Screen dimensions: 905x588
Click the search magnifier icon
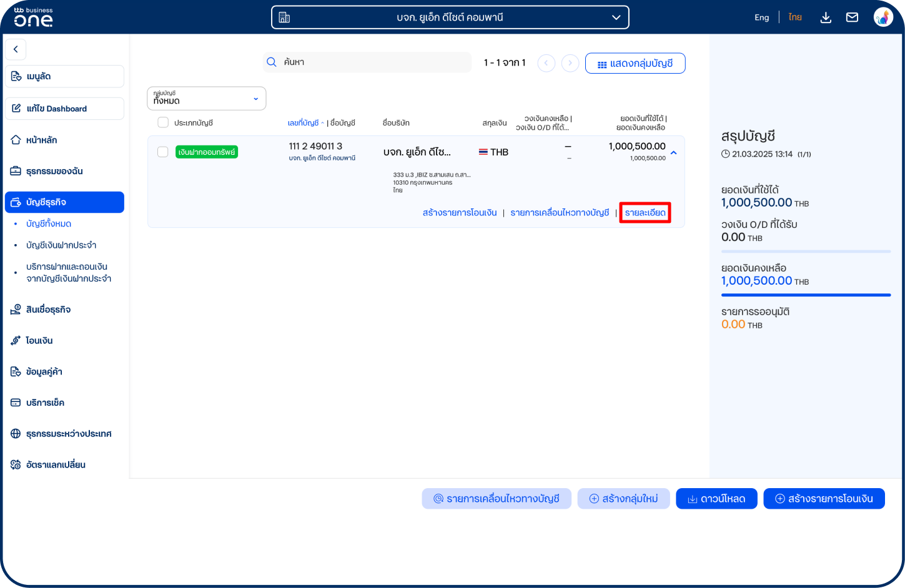click(272, 62)
